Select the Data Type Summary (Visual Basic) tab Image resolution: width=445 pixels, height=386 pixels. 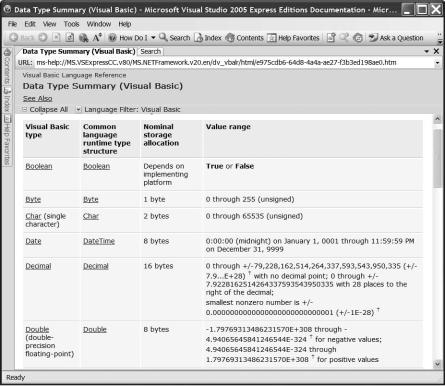(79, 52)
